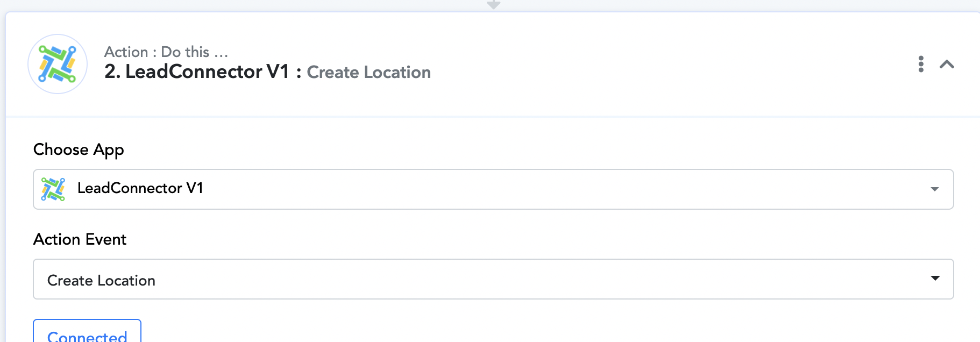The height and width of the screenshot is (342, 980).
Task: Click the colon separator before 'Create Location' in the header
Action: pos(299,73)
